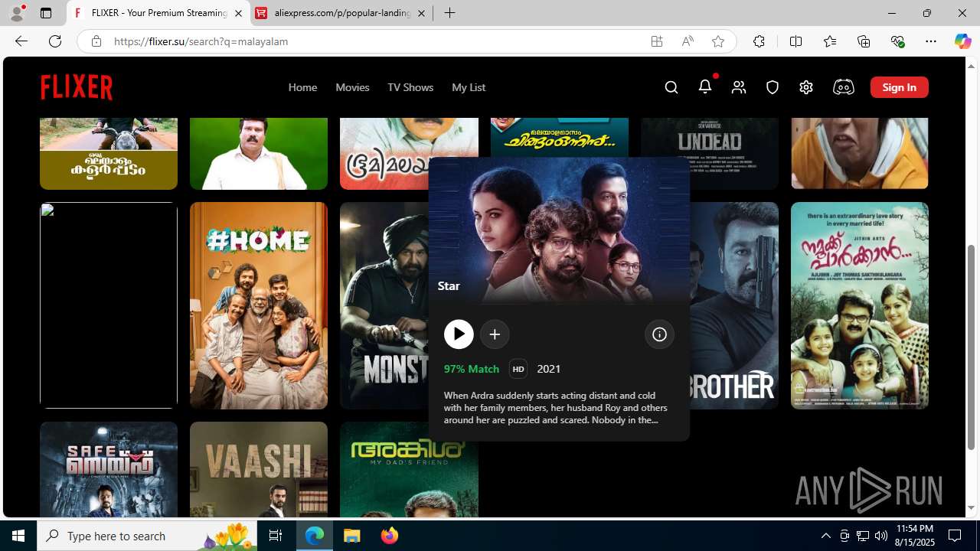Open the father with girls poster
Image resolution: width=980 pixels, height=551 pixels.
click(860, 305)
